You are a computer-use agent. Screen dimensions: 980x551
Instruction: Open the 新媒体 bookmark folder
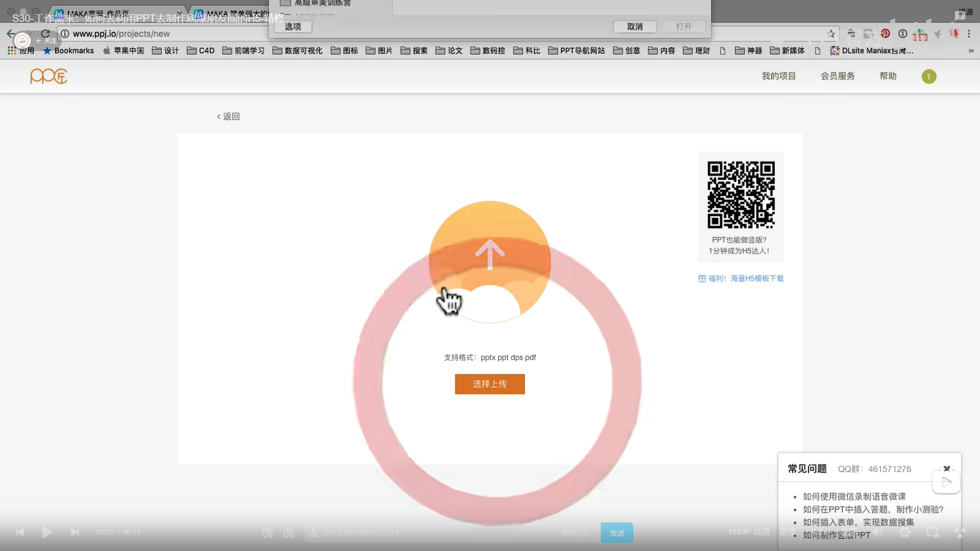(788, 51)
